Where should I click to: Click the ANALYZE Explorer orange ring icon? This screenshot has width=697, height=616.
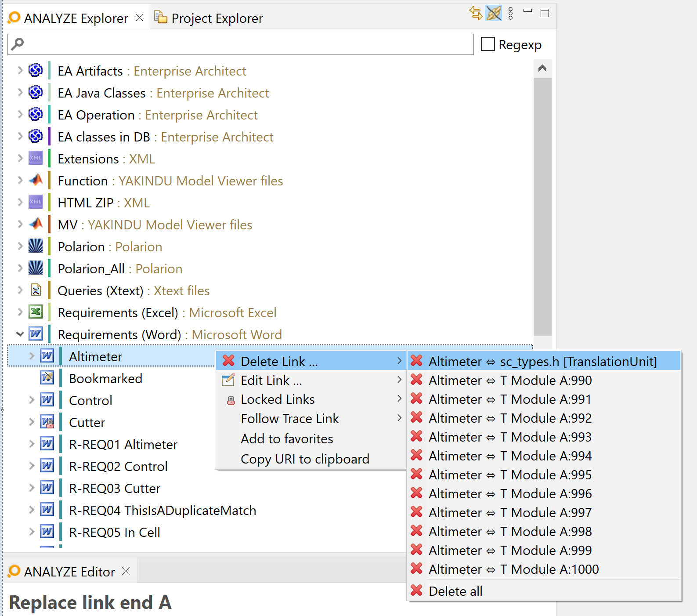pos(14,18)
